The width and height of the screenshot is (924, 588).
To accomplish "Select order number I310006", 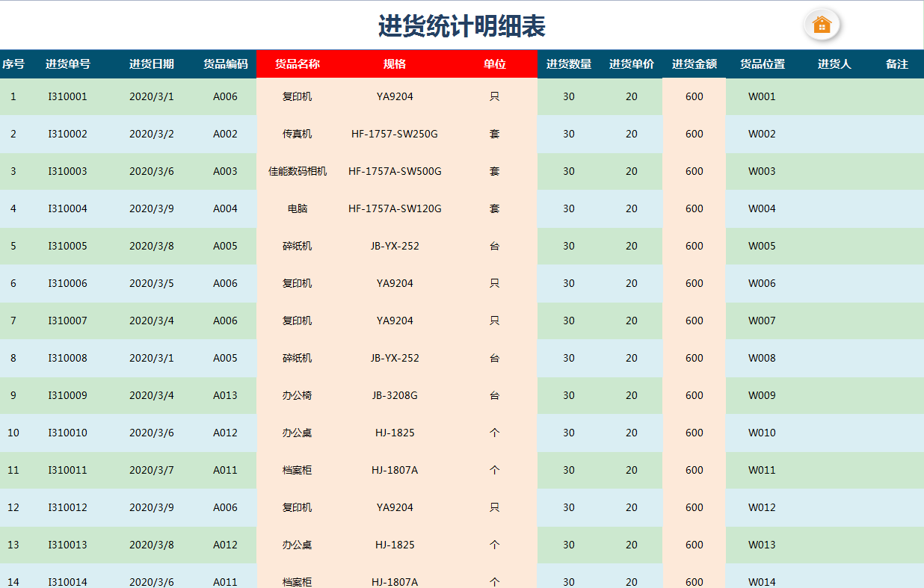I will [68, 283].
